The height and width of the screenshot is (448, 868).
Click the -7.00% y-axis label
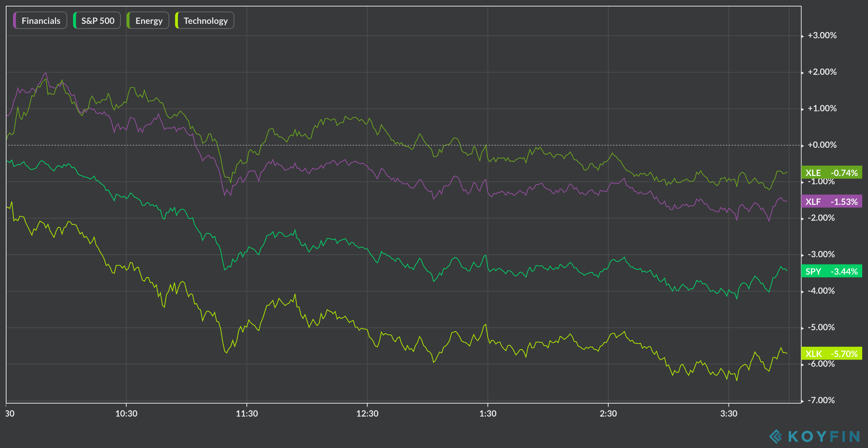click(x=821, y=400)
